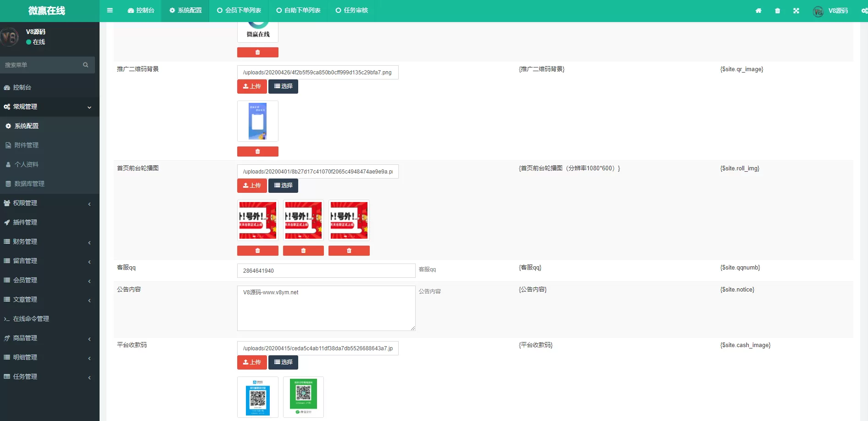Open the settings gears icon at top right
868x421 pixels.
864,11
